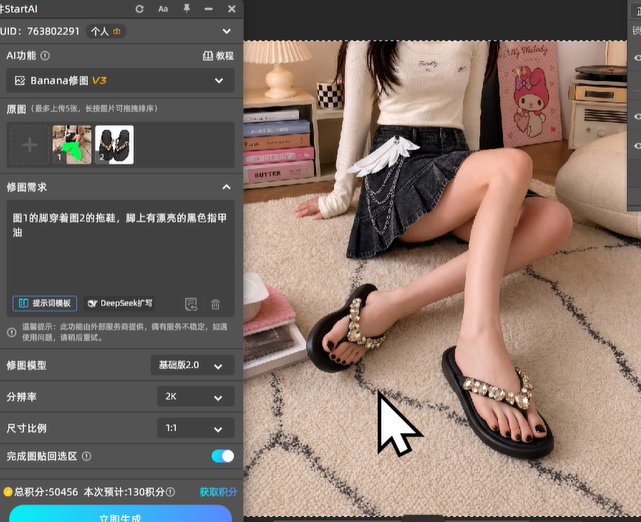Image resolution: width=641 pixels, height=522 pixels.
Task: Open the 修图模型 基础版2.0 dropdown
Action: pos(193,365)
